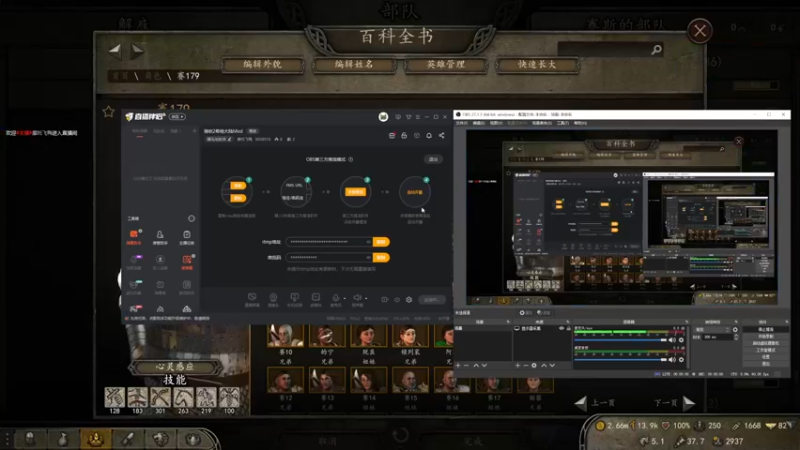The width and height of the screenshot is (800, 450).
Task: Select the skill icon with value 100
Action: [229, 397]
